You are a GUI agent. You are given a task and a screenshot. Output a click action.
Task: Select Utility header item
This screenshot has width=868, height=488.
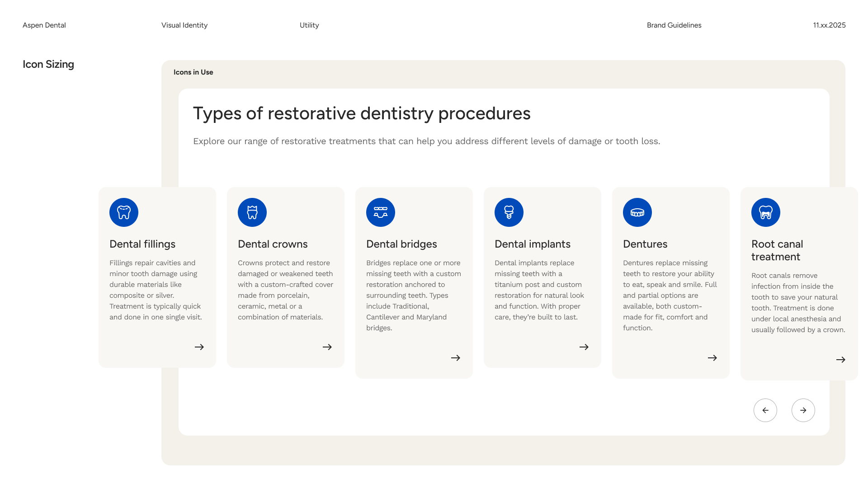[309, 25]
